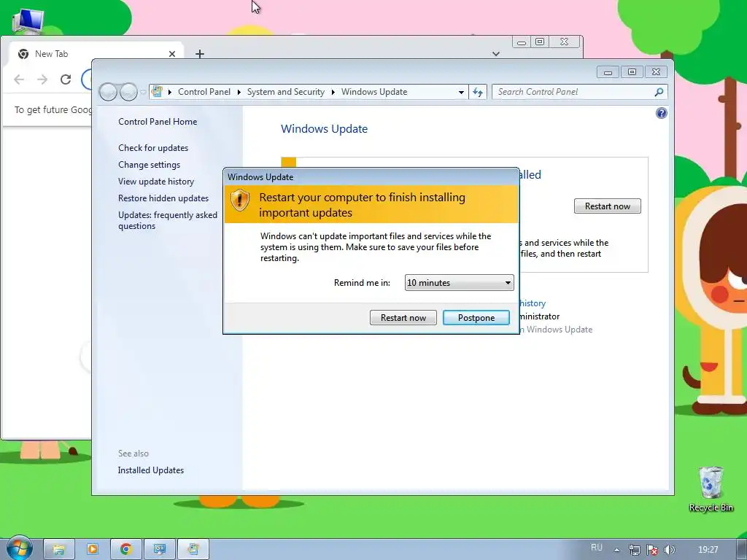Refresh the Control Panel address bar

pos(478,92)
